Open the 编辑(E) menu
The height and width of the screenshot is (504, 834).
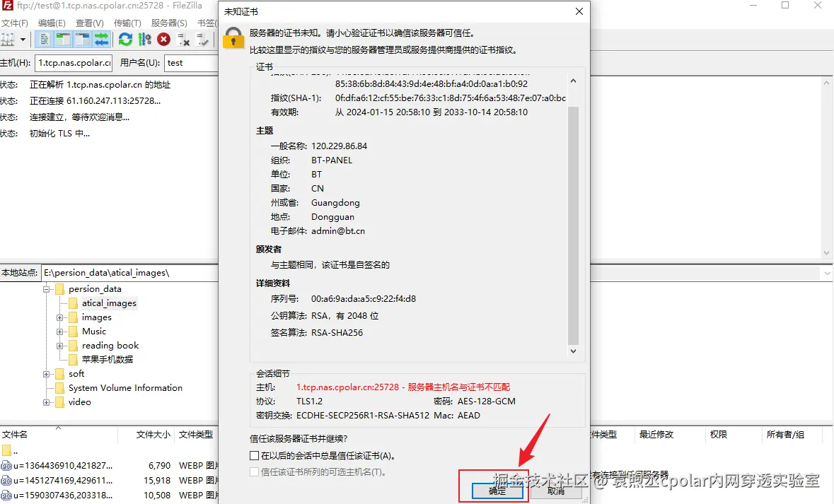click(x=52, y=23)
